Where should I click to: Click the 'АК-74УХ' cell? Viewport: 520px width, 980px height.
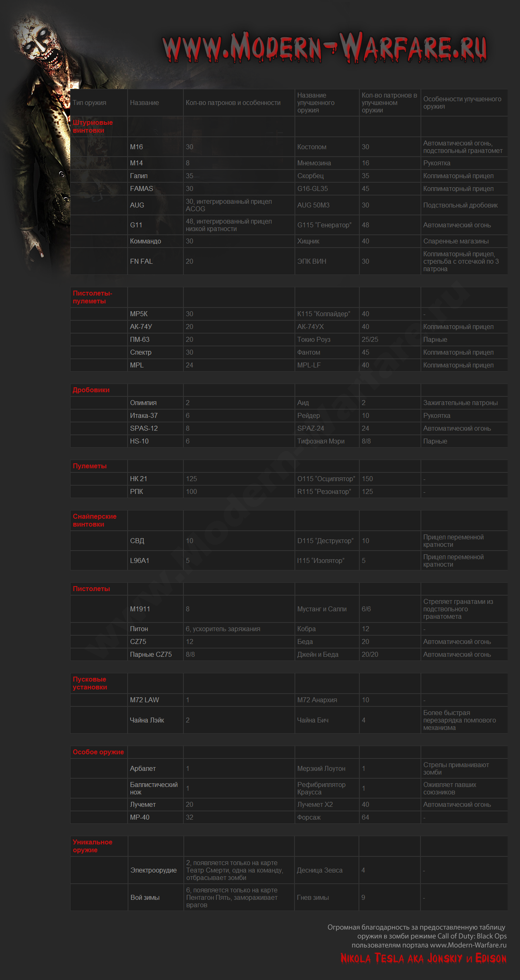click(x=327, y=327)
